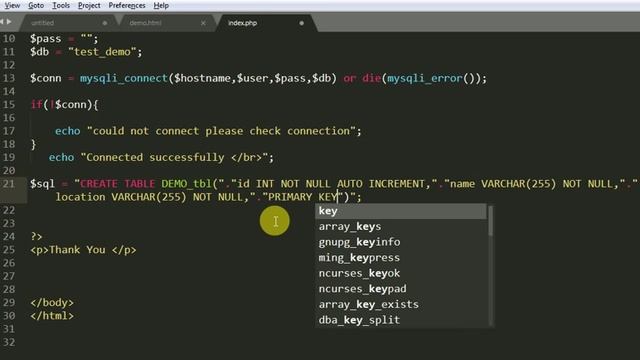Click line number 21 in gutter
The width and height of the screenshot is (640, 360).
pyautogui.click(x=9, y=184)
